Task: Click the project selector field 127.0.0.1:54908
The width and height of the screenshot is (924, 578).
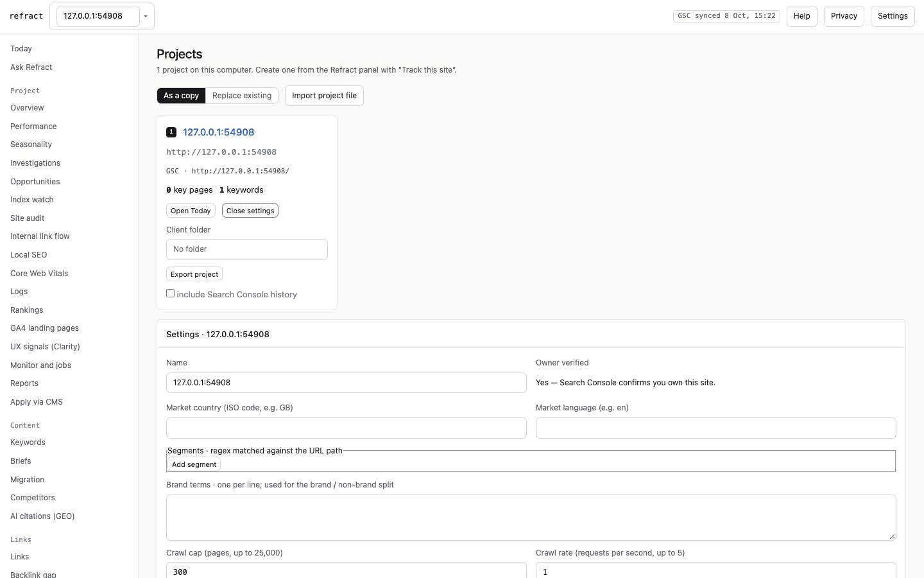Action: (x=98, y=16)
